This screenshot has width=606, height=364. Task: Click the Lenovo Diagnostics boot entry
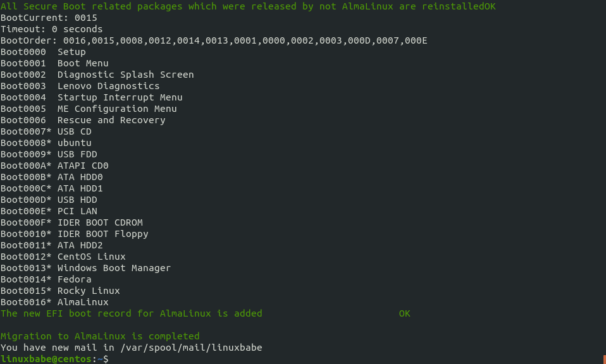(x=108, y=86)
